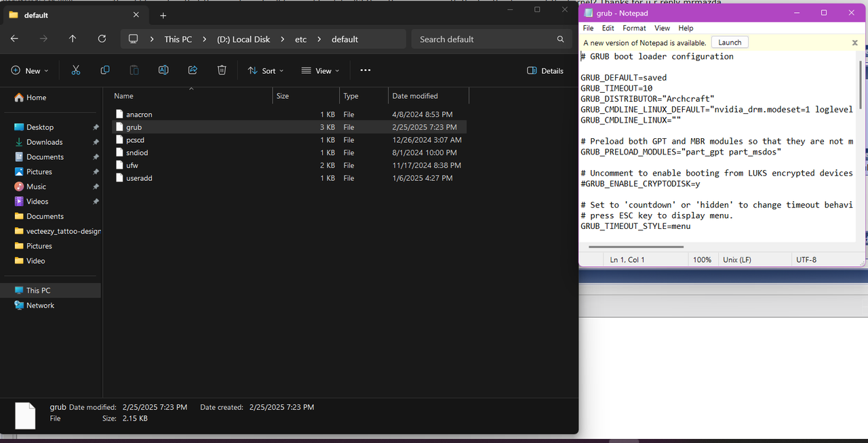Screen dimensions: 868x443
Task: Click the grub file icon in details bar
Action: point(25,415)
